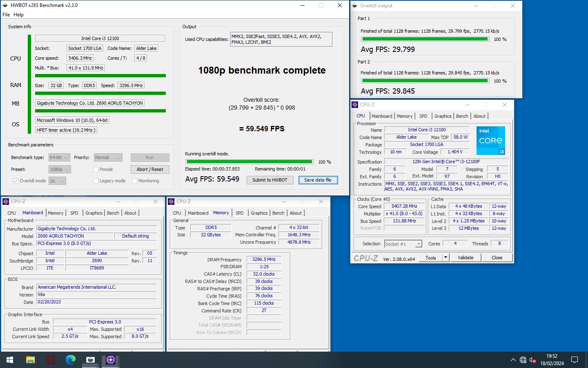Switch to Mainboard tab in CPU-Z CPU window
Viewport: 588px width, 368px height.
(x=382, y=116)
